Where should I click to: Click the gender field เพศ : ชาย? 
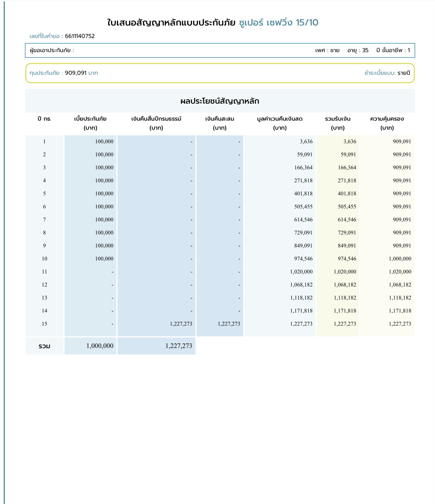(327, 50)
